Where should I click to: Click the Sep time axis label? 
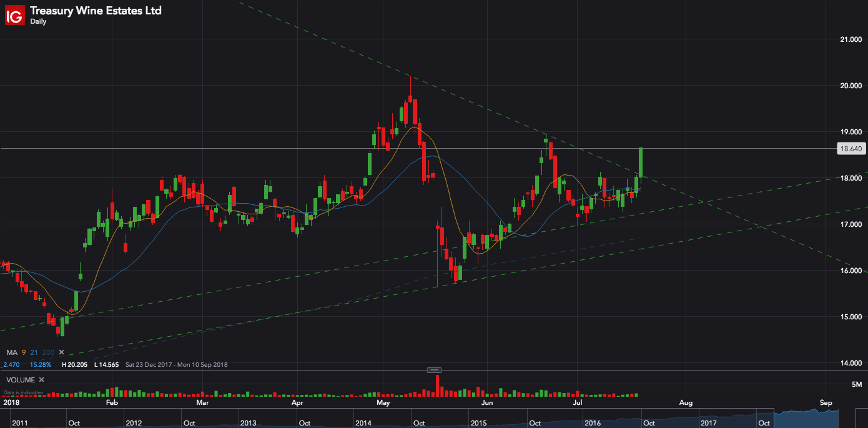pyautogui.click(x=826, y=403)
